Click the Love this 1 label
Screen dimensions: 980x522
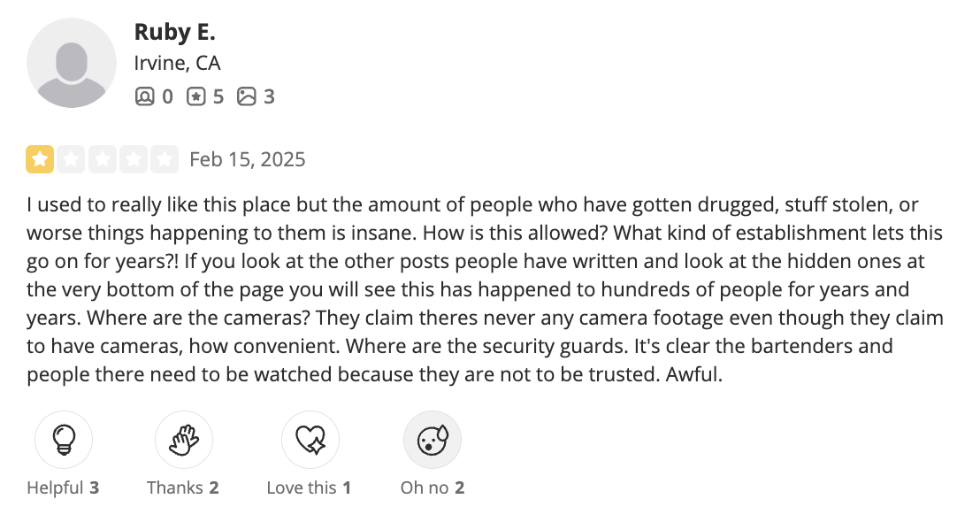pos(309,487)
